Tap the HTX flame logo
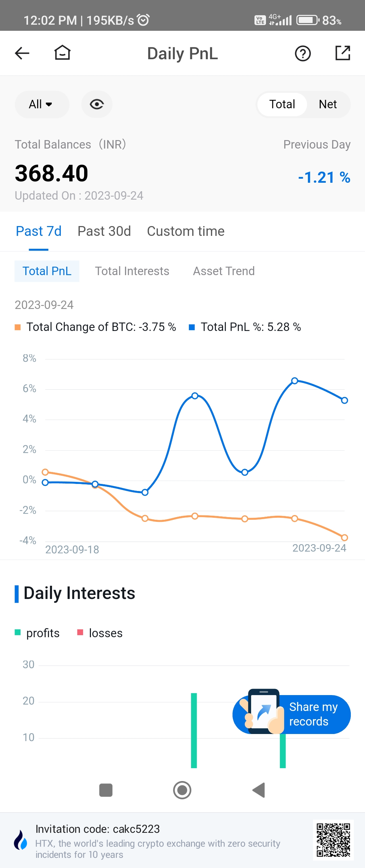Image resolution: width=365 pixels, height=868 pixels. (20, 840)
